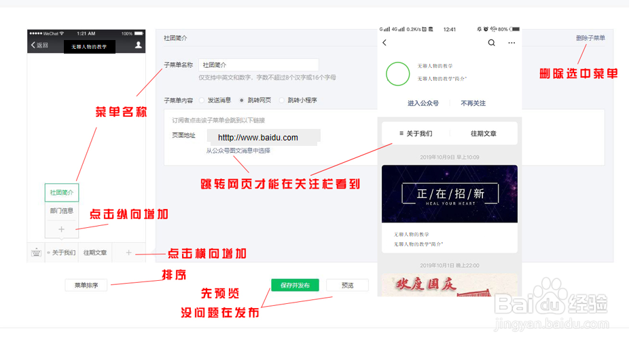This screenshot has width=644, height=346.
Task: Click the 2019年10月9日 timestamp
Action: pyautogui.click(x=449, y=157)
